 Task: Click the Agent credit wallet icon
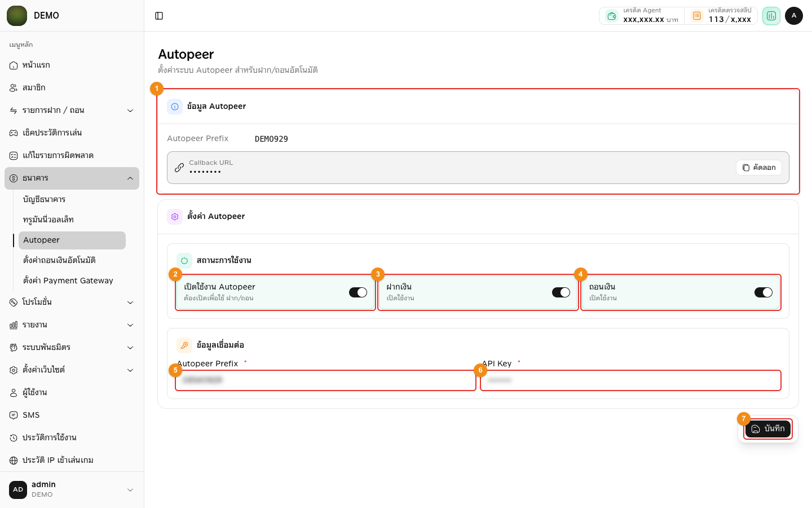click(612, 16)
